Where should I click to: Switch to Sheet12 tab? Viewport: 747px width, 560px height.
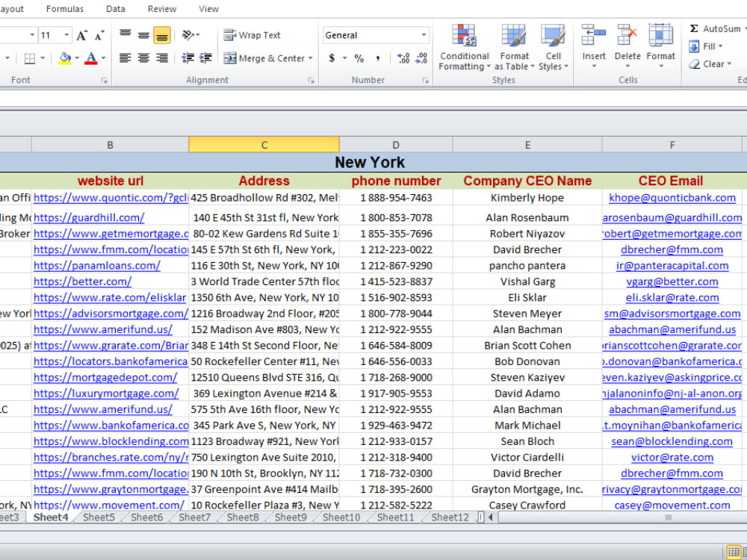click(450, 517)
